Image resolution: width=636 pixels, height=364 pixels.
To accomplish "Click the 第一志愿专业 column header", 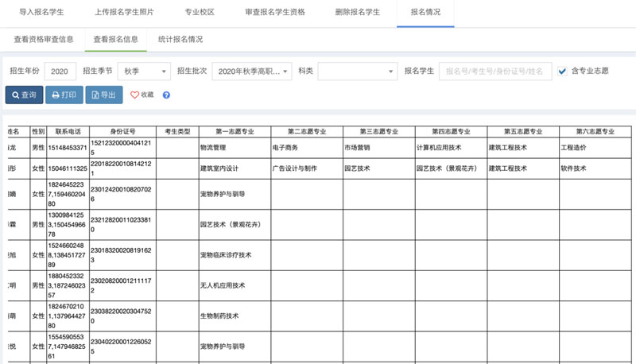I will point(235,131).
